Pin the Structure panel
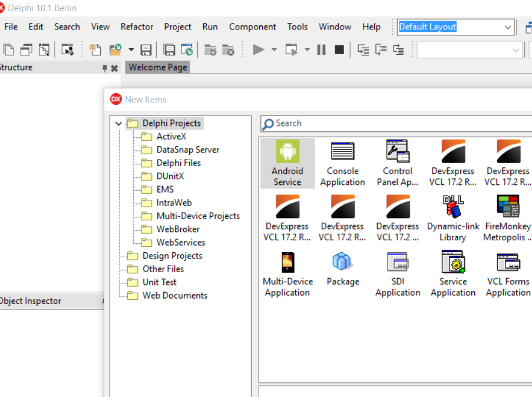Image resolution: width=532 pixels, height=397 pixels. [x=104, y=68]
